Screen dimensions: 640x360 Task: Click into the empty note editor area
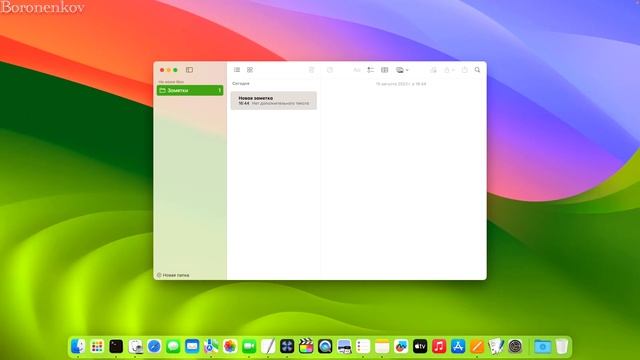click(x=403, y=180)
